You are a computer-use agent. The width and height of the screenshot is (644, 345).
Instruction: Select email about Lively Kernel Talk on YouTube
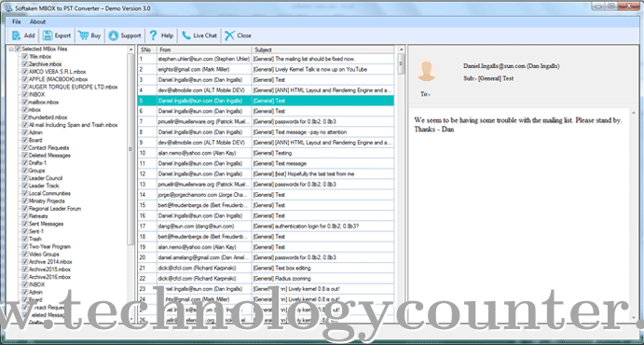coord(266,69)
